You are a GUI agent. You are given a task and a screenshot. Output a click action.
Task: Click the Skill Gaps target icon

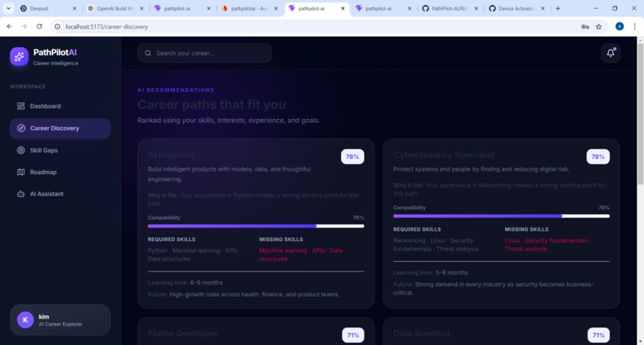coord(21,150)
